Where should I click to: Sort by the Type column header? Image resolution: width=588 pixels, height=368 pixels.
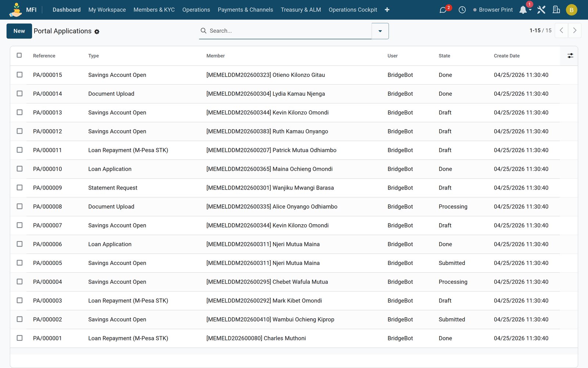coord(93,56)
